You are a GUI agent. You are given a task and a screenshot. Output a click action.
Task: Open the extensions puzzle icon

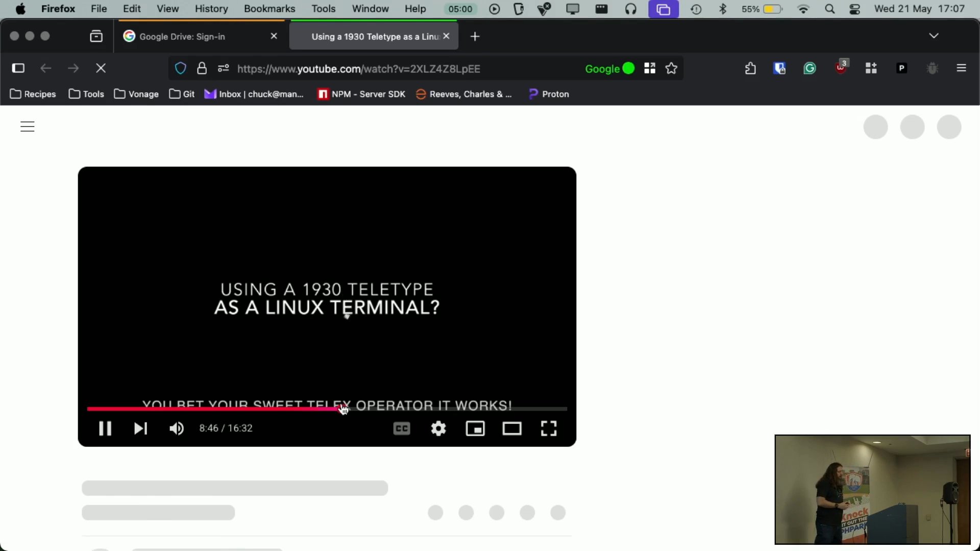click(x=750, y=68)
